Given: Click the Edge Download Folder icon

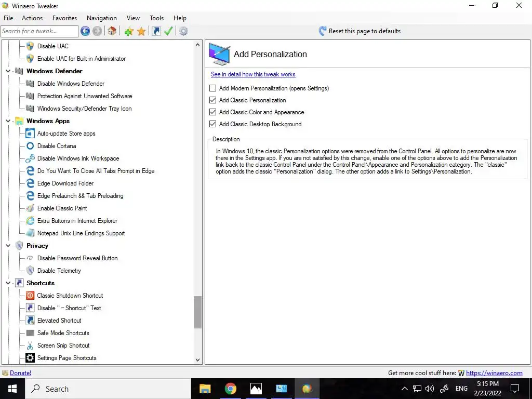Looking at the screenshot, I should [30, 183].
